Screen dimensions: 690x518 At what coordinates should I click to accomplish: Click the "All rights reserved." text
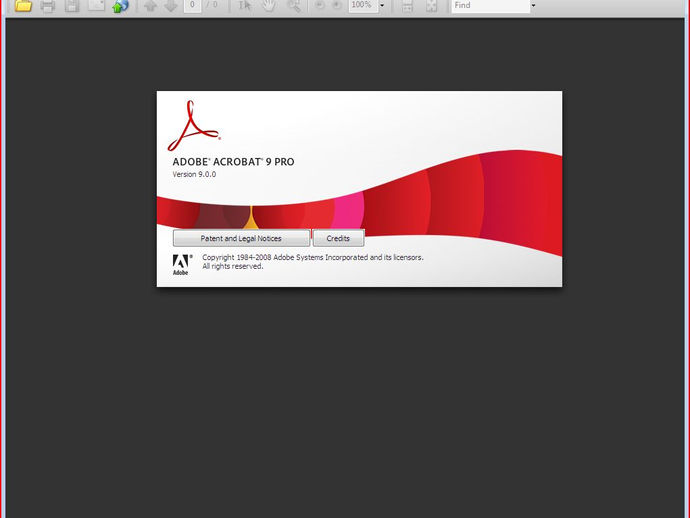232,266
